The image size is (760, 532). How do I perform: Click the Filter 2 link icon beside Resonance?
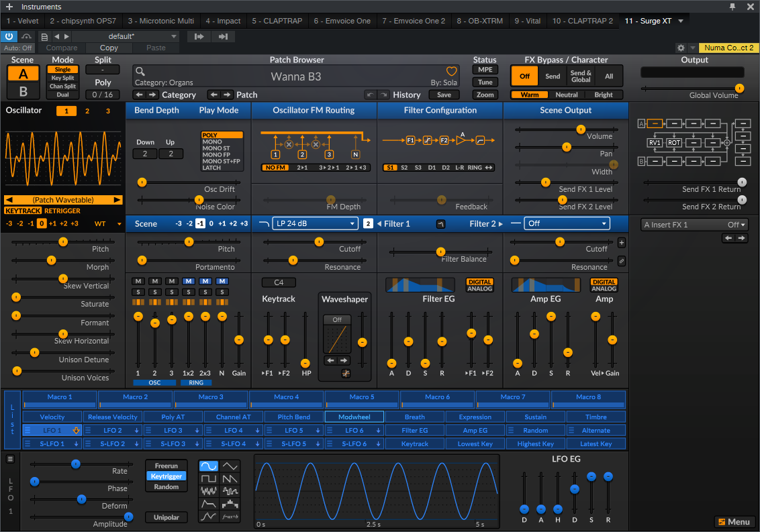(621, 261)
